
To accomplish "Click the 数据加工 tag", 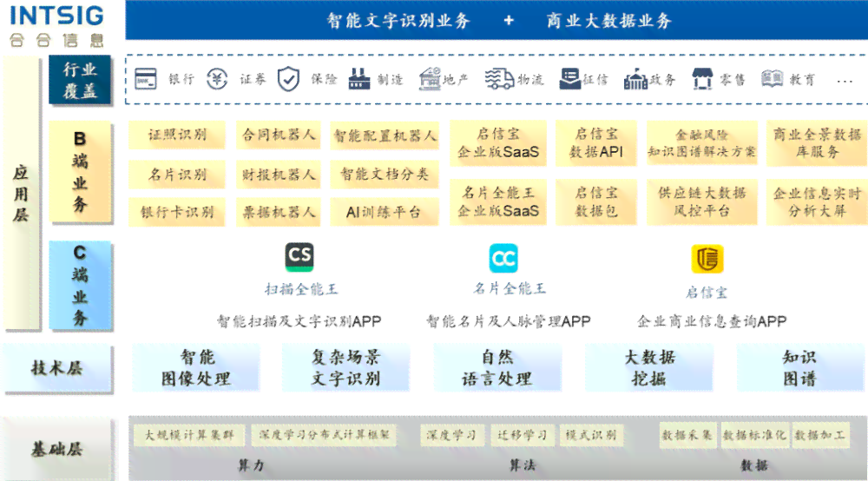I will (x=820, y=436).
